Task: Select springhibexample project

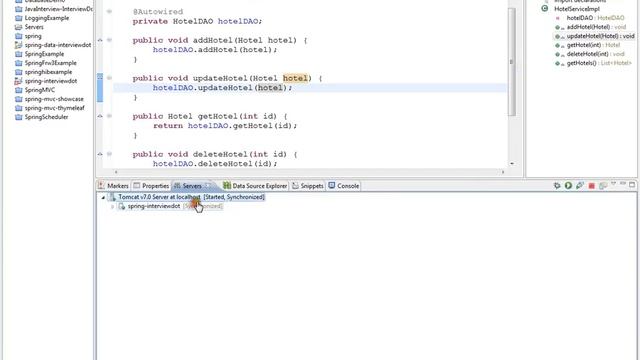Action: 48,72
